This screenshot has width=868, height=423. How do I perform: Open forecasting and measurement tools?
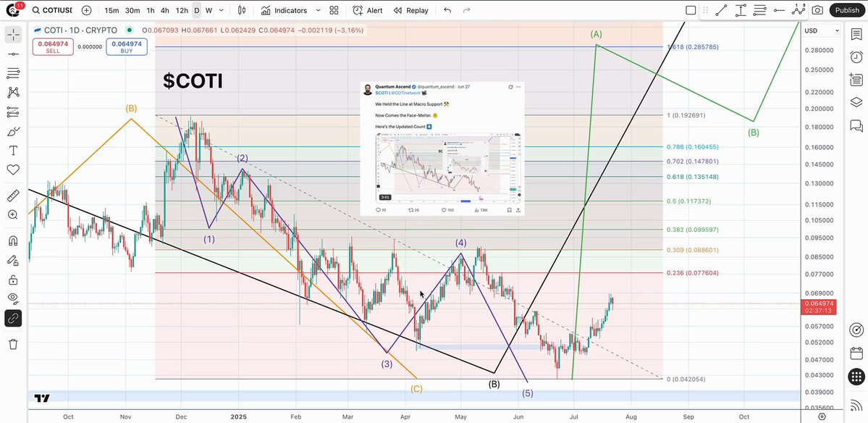point(13,112)
